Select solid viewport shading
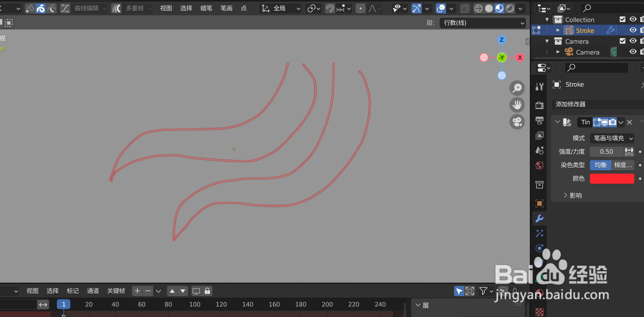This screenshot has width=644, height=317. 489,8
